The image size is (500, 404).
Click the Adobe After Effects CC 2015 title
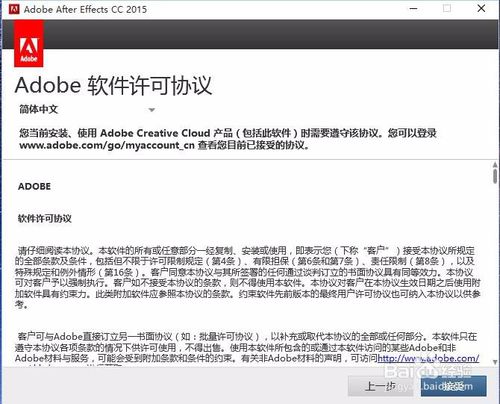click(85, 9)
